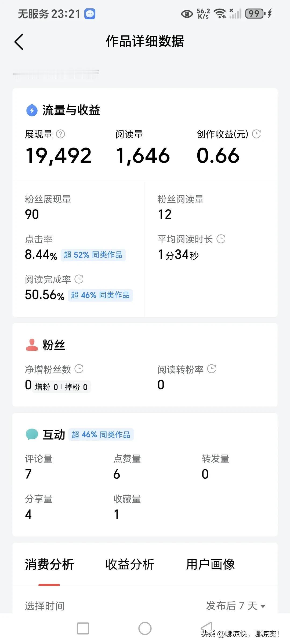Open the 展现量 question mark help icon
Image resolution: width=290 pixels, height=644 pixels.
point(60,134)
